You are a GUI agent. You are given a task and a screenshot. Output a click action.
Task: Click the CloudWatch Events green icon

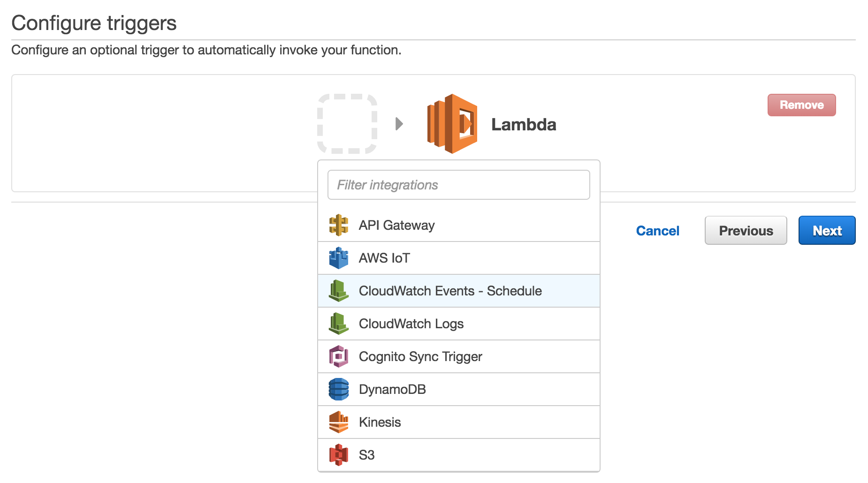(x=338, y=291)
